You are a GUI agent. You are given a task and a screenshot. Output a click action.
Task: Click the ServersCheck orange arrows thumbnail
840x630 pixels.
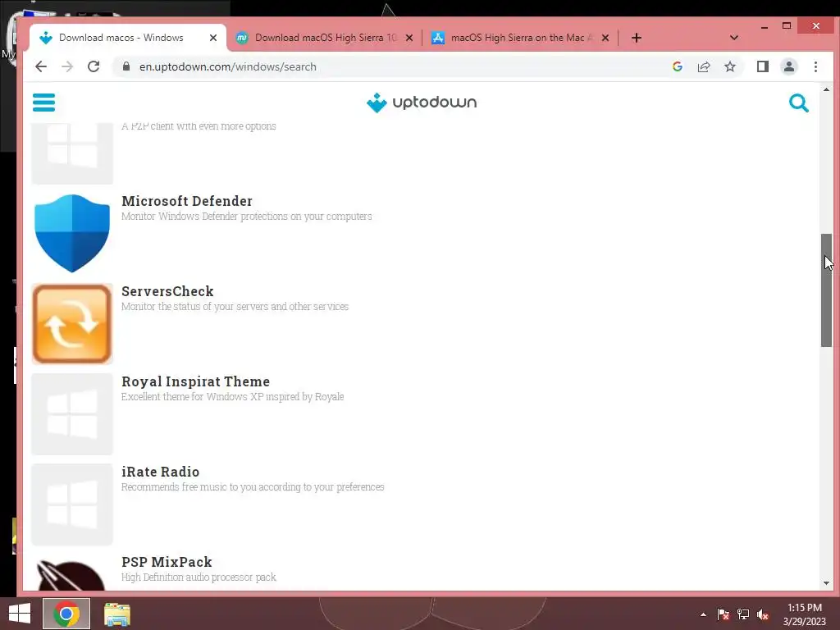(x=72, y=324)
